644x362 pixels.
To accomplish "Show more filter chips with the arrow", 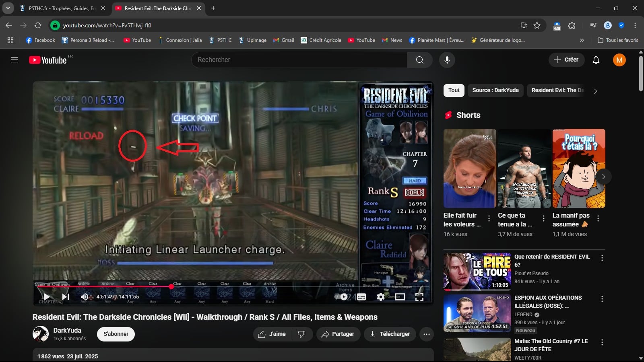I will 596,91.
